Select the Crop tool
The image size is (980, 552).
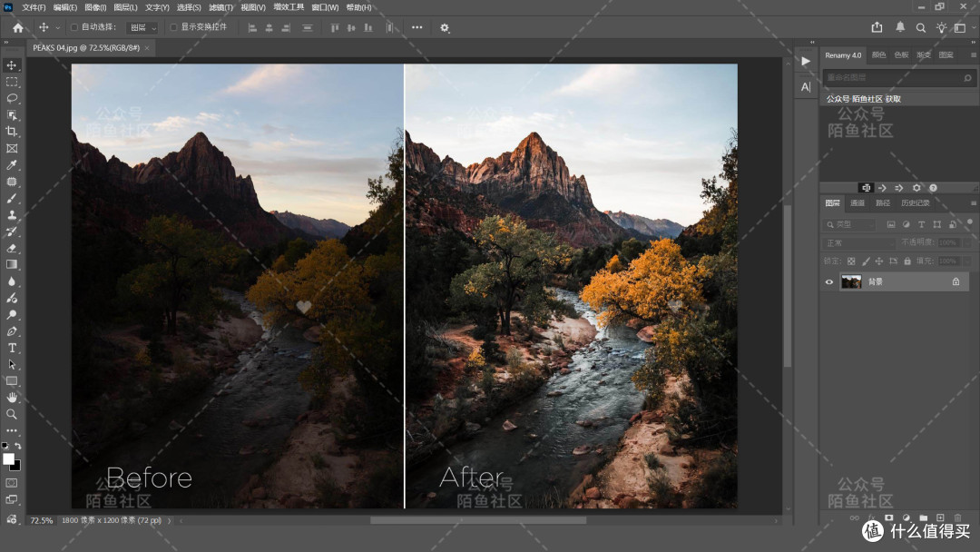click(x=12, y=132)
